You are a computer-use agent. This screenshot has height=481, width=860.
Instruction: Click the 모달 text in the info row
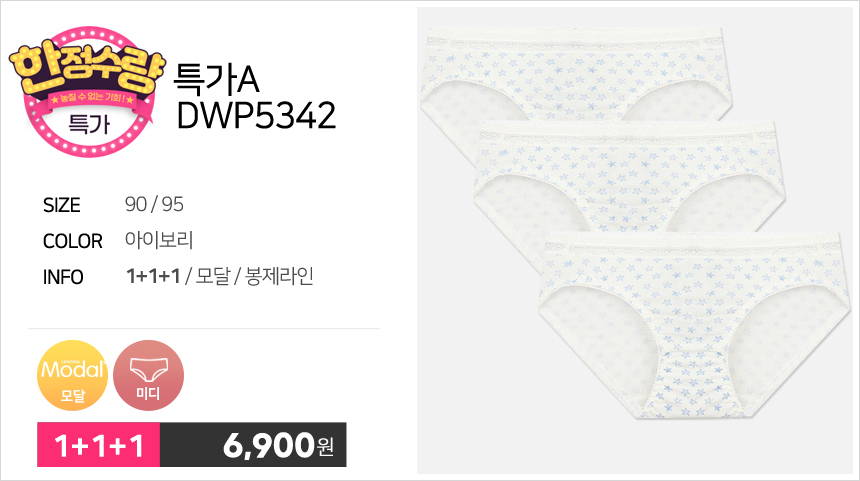pyautogui.click(x=213, y=276)
